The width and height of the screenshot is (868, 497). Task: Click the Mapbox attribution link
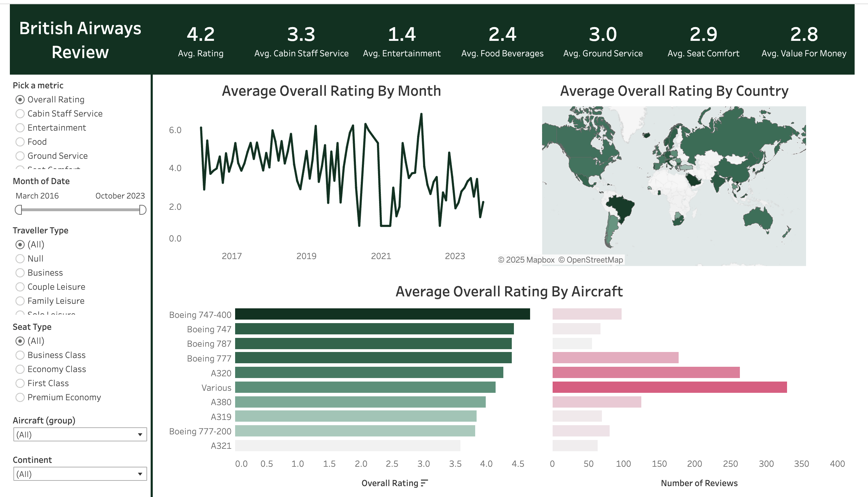[526, 260]
